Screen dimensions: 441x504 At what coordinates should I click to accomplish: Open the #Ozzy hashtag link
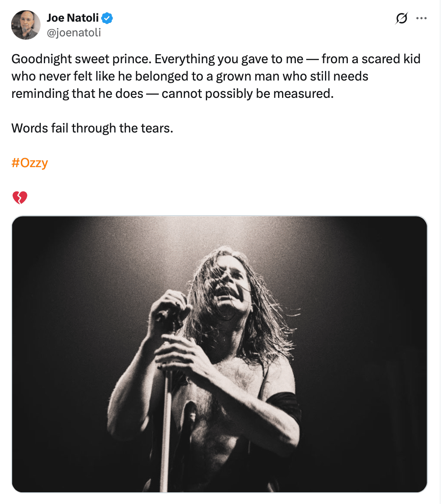[29, 163]
